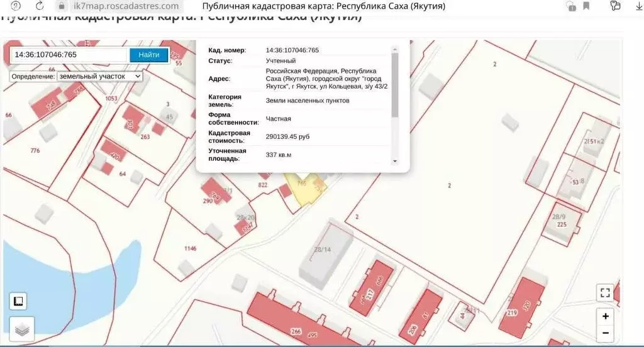Click the value Земли населенных пунктов
The image size is (644, 347).
[307, 101]
